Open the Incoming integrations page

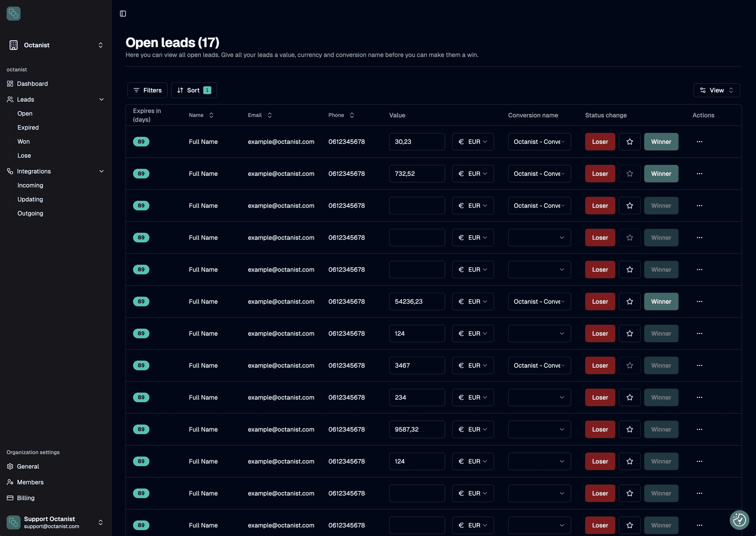coord(30,185)
